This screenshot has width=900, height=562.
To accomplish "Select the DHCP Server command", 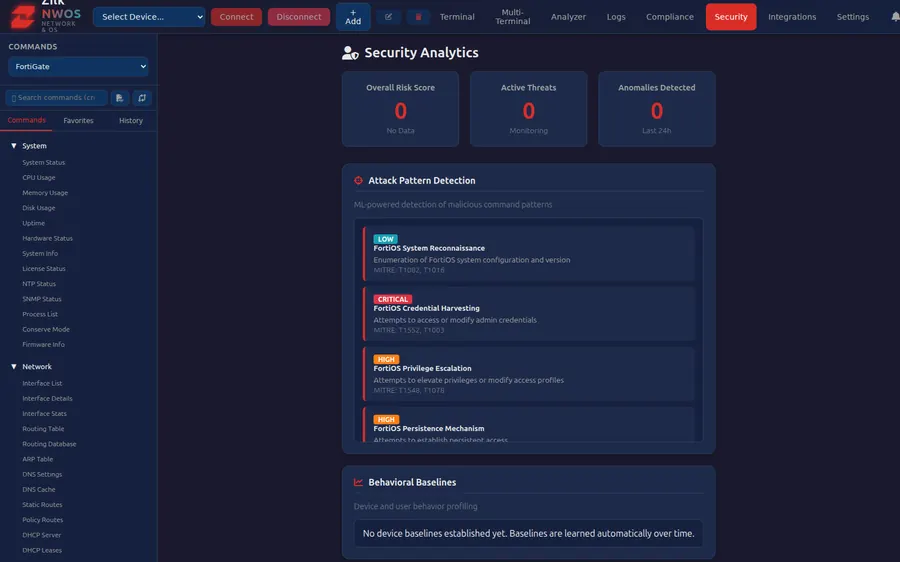I will click(x=42, y=536).
